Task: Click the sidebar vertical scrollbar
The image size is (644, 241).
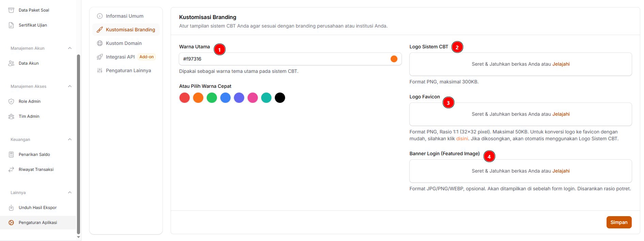Action: coord(79,144)
